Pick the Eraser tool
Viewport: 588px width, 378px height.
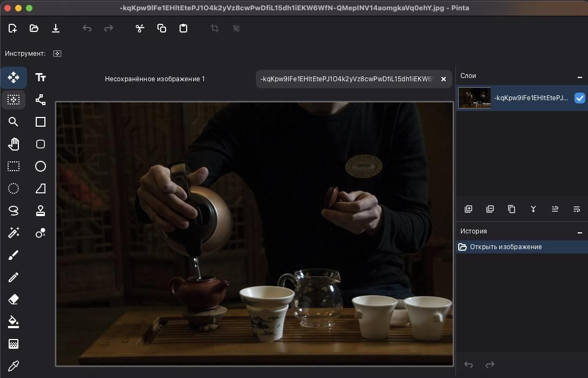pos(14,299)
